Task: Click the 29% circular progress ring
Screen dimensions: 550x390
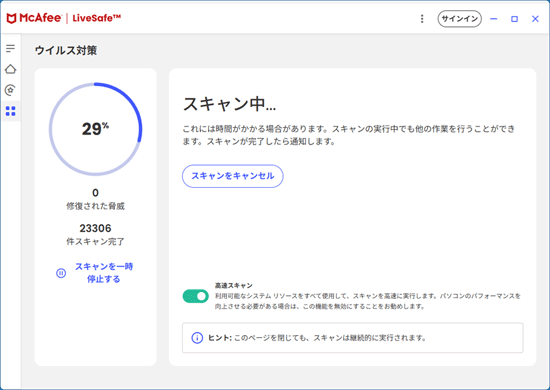Action: coord(95,129)
